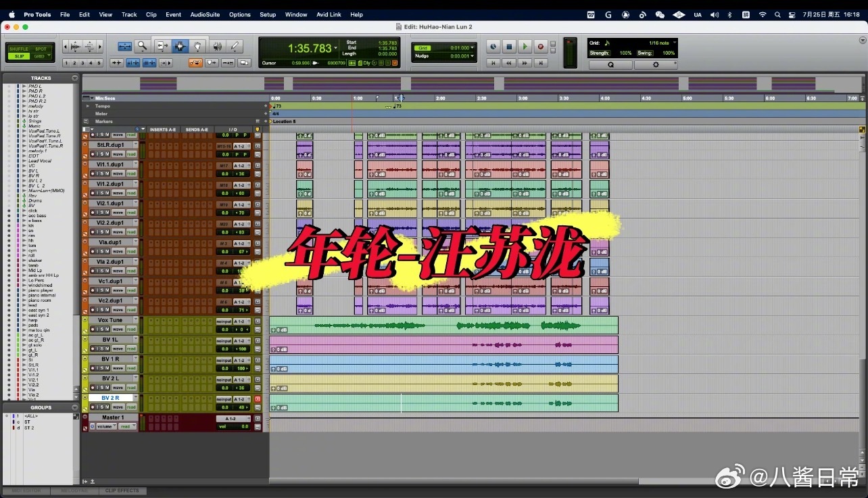Open the quantize settings gear button

(x=655, y=65)
